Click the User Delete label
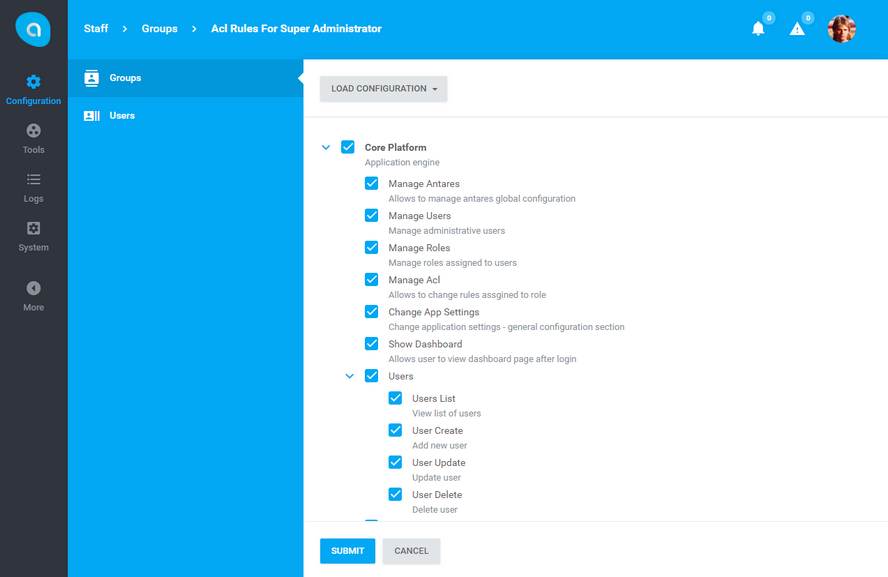 [437, 494]
